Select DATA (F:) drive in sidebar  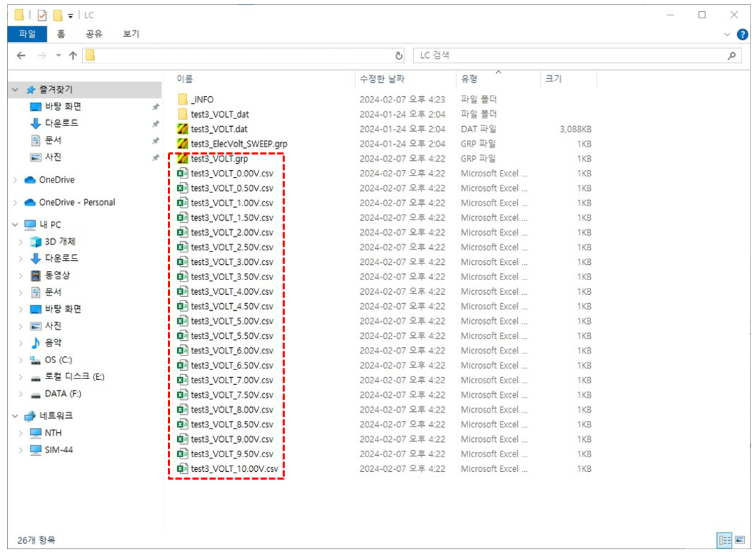point(63,394)
